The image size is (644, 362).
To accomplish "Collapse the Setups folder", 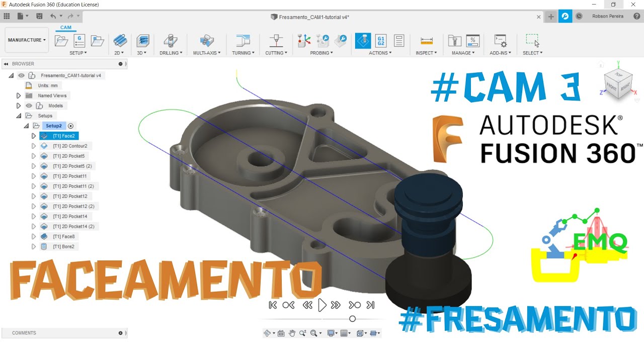I will (x=19, y=116).
